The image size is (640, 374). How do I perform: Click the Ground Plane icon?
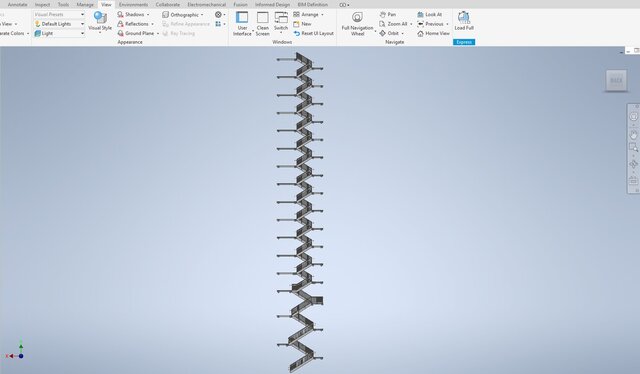click(120, 33)
